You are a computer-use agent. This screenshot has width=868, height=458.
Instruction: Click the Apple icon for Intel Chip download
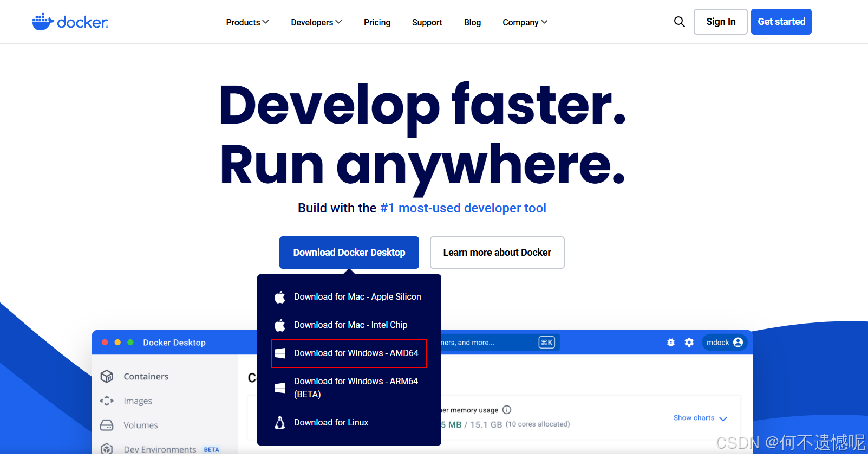coord(280,325)
